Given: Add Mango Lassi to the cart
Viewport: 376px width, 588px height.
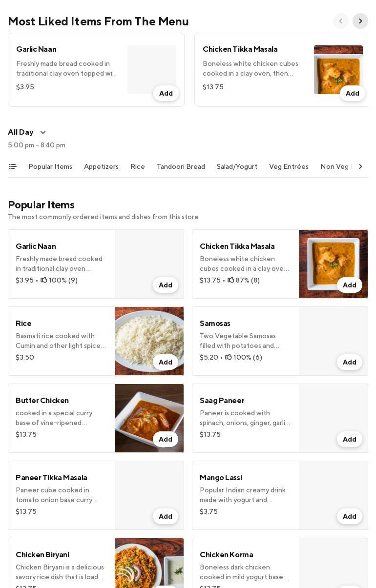Looking at the screenshot, I should pyautogui.click(x=350, y=516).
